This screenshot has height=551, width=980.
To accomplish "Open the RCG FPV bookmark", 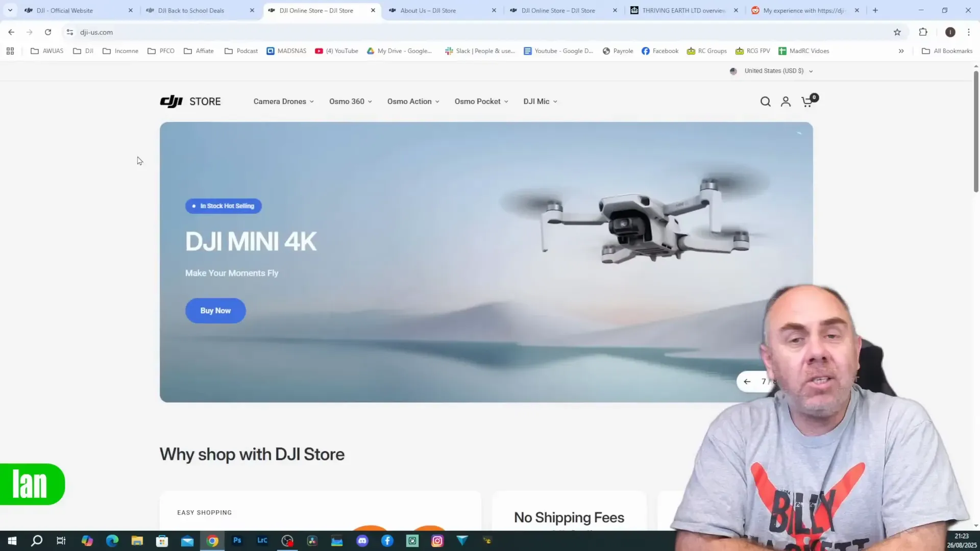I will [752, 51].
